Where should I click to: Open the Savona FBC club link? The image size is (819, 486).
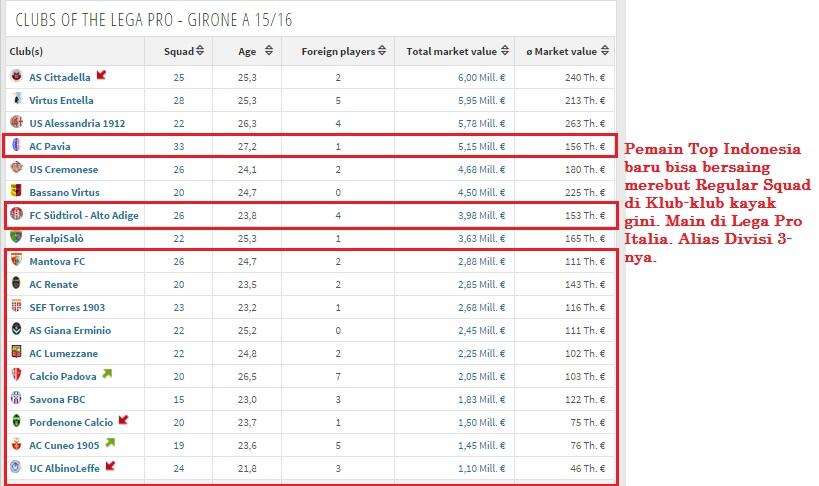(57, 399)
